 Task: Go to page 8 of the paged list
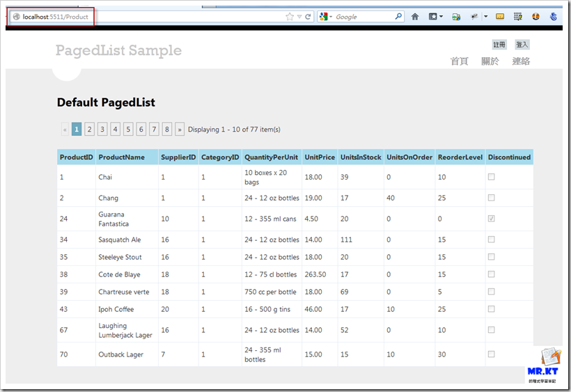pyautogui.click(x=167, y=130)
